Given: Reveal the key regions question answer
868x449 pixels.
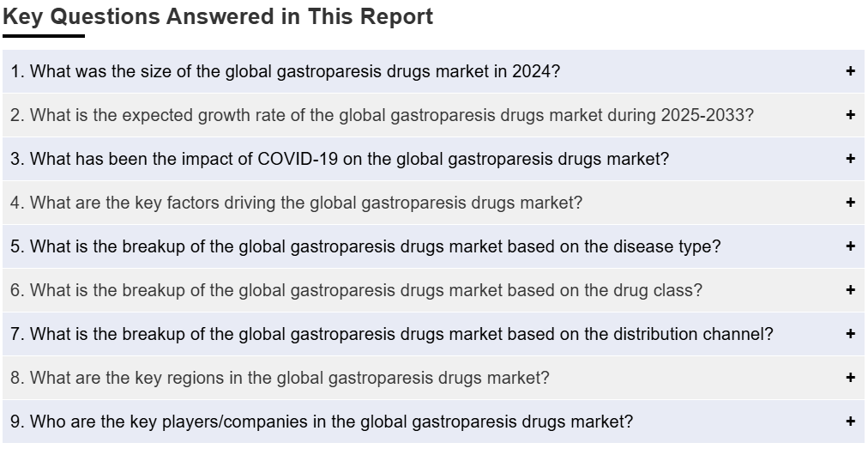Looking at the screenshot, I should (433, 378).
